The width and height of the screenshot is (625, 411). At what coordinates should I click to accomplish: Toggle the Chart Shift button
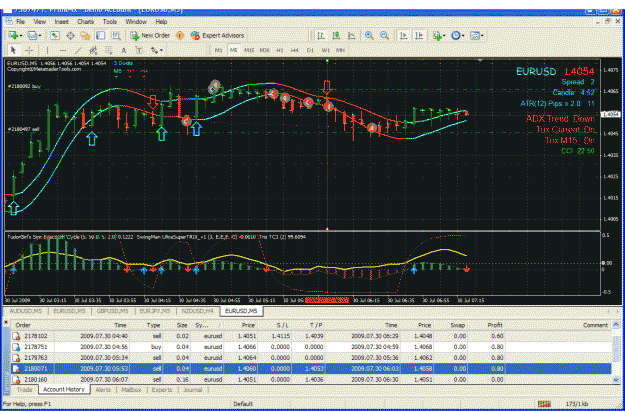[419, 35]
